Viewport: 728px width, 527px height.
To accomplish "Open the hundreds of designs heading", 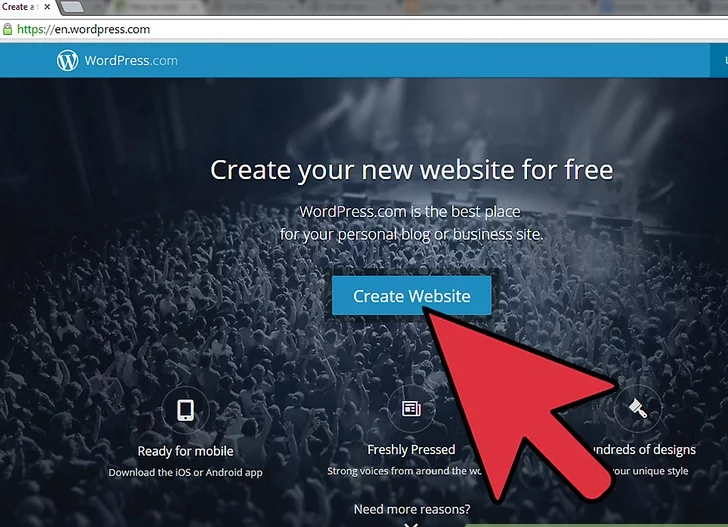I will [644, 449].
